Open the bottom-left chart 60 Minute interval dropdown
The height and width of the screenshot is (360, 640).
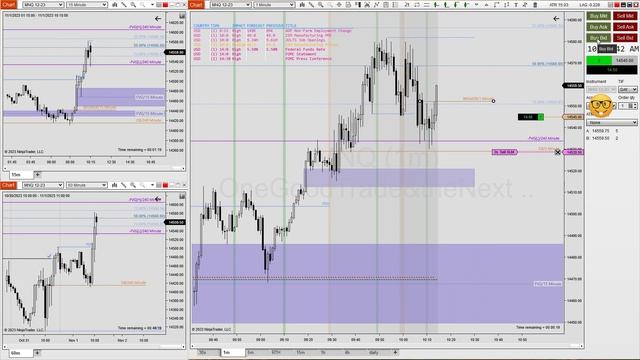87,185
